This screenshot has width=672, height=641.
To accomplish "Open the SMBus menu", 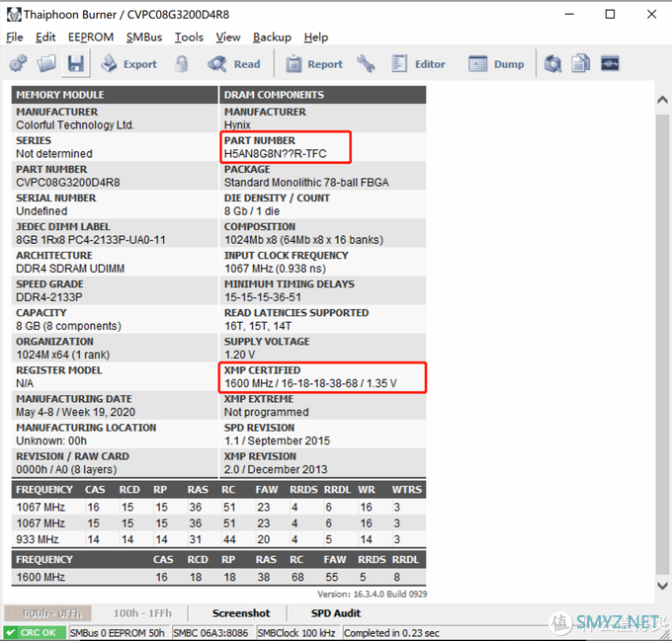I will click(144, 38).
